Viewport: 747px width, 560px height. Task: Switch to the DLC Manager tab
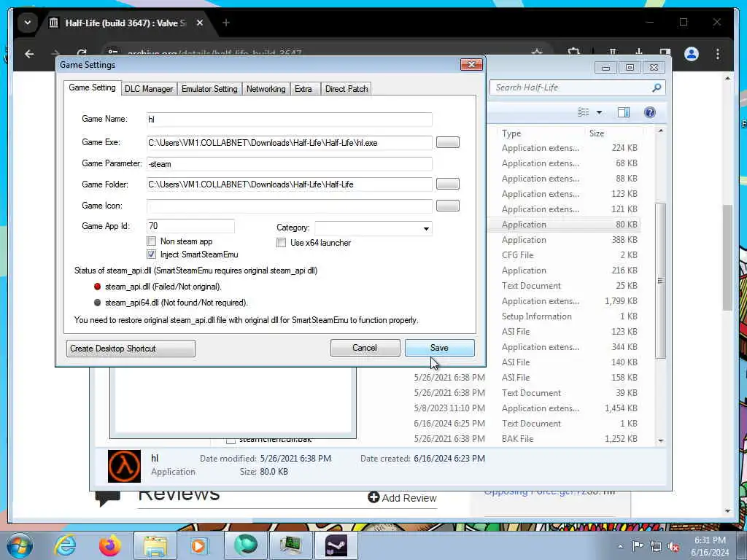[x=149, y=89]
